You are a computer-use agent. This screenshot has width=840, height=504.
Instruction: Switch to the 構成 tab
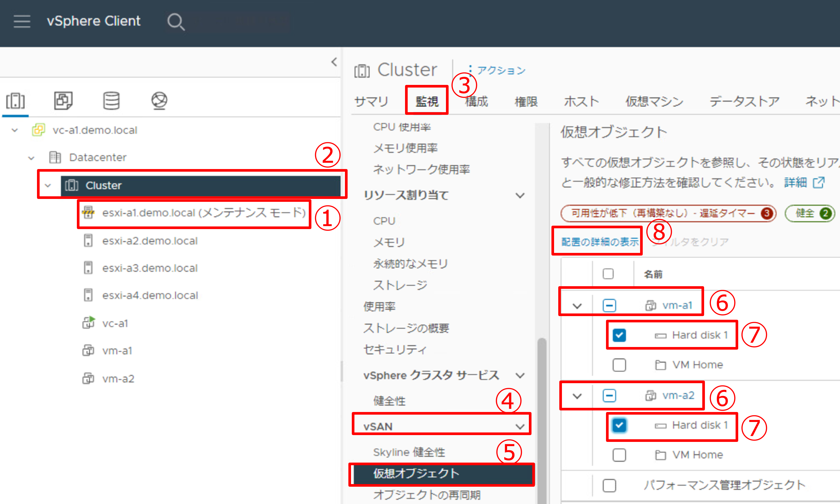[x=476, y=101]
